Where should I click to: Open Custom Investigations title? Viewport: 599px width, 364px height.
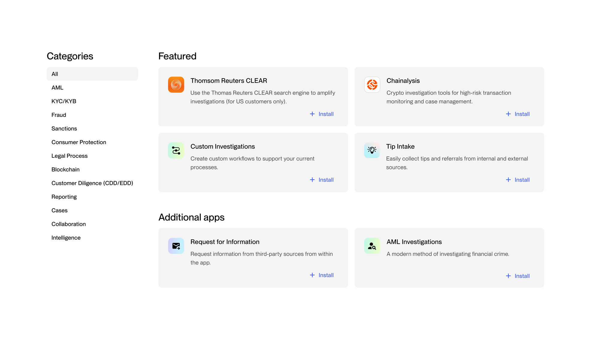tap(223, 147)
